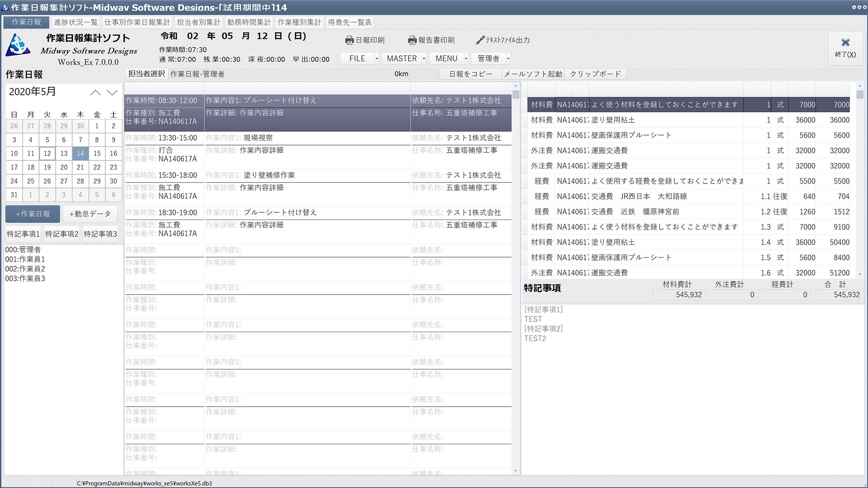Go to previous month with up chevron
The width and height of the screenshot is (868, 488).
coord(95,93)
